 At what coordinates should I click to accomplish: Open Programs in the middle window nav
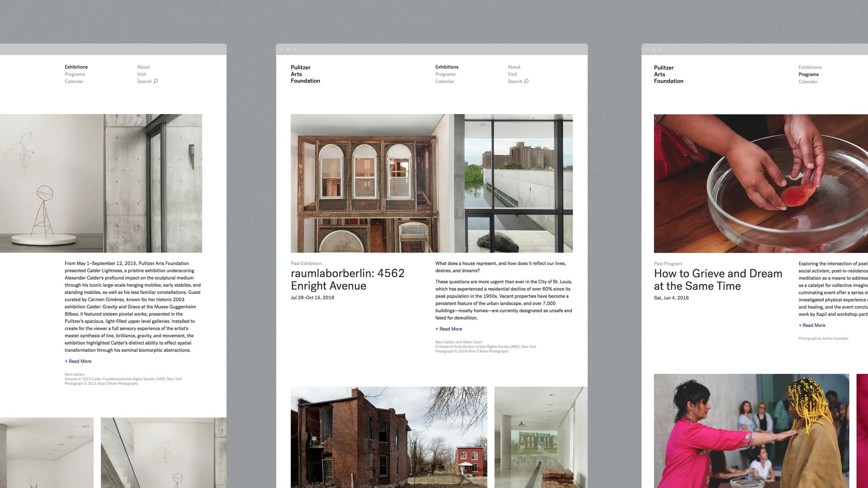click(x=445, y=74)
